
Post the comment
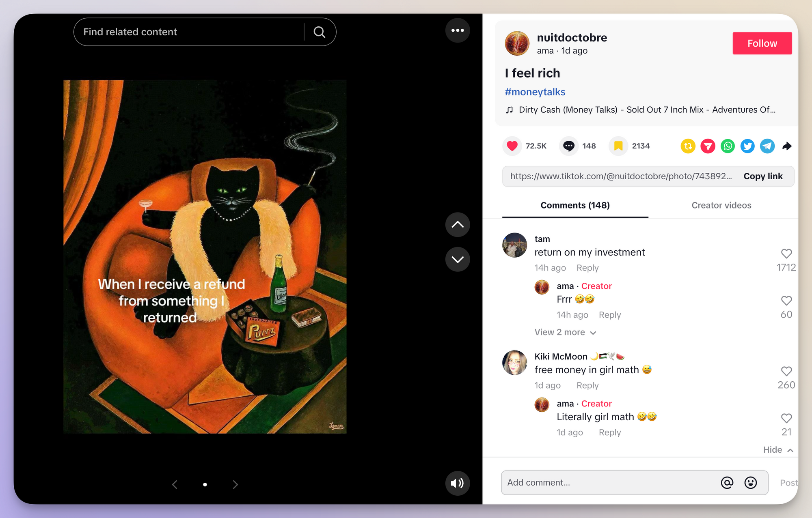788,483
